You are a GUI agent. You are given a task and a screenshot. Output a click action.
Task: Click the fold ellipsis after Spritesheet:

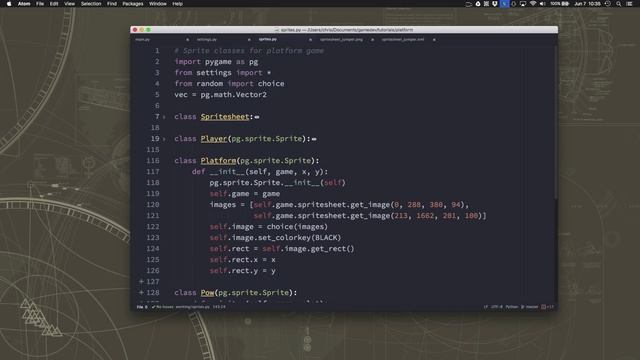tap(257, 117)
